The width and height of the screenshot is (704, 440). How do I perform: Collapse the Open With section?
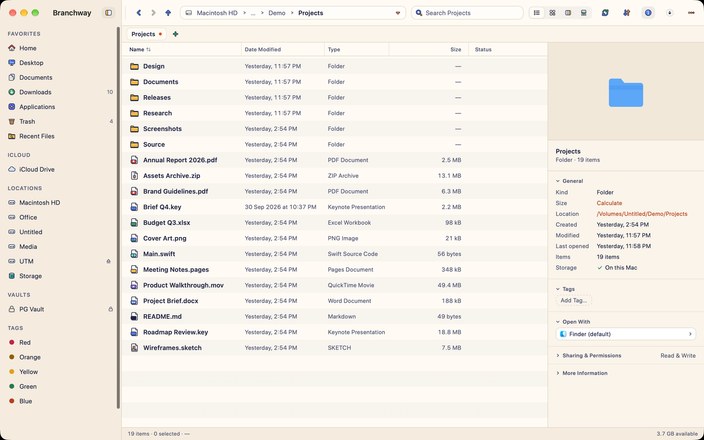coord(558,322)
